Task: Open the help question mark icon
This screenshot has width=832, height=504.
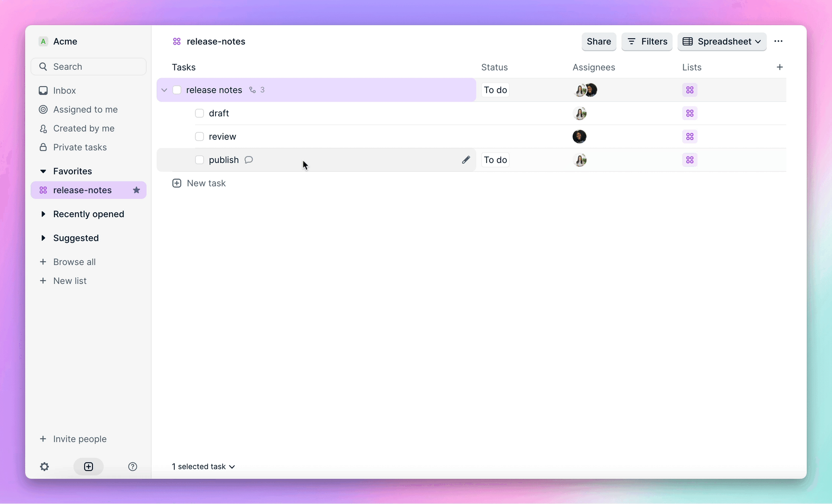Action: [132, 467]
